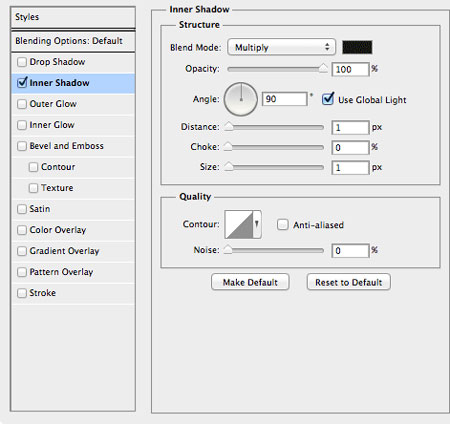Click the contour curve thumbnail
Image resolution: width=450 pixels, height=424 pixels.
pyautogui.click(x=239, y=224)
